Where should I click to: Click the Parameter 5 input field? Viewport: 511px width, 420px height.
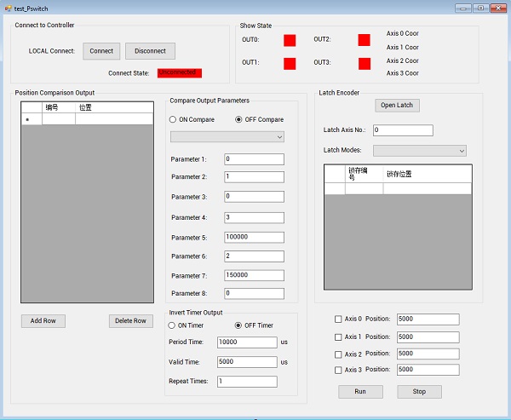click(x=254, y=237)
